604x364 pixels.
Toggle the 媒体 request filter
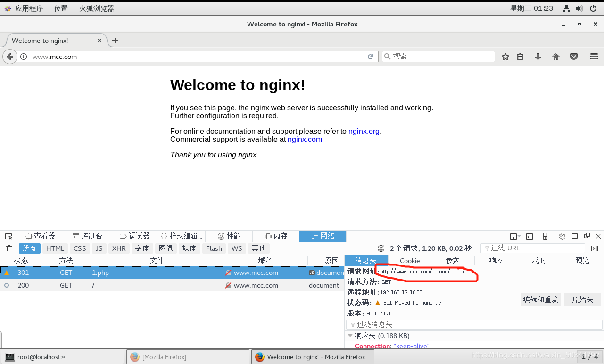pyautogui.click(x=190, y=248)
